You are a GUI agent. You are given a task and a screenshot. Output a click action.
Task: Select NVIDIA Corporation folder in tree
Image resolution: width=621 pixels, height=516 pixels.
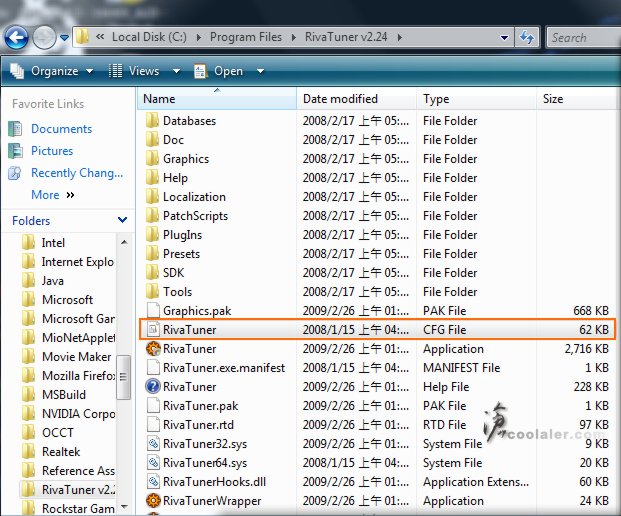click(x=78, y=414)
